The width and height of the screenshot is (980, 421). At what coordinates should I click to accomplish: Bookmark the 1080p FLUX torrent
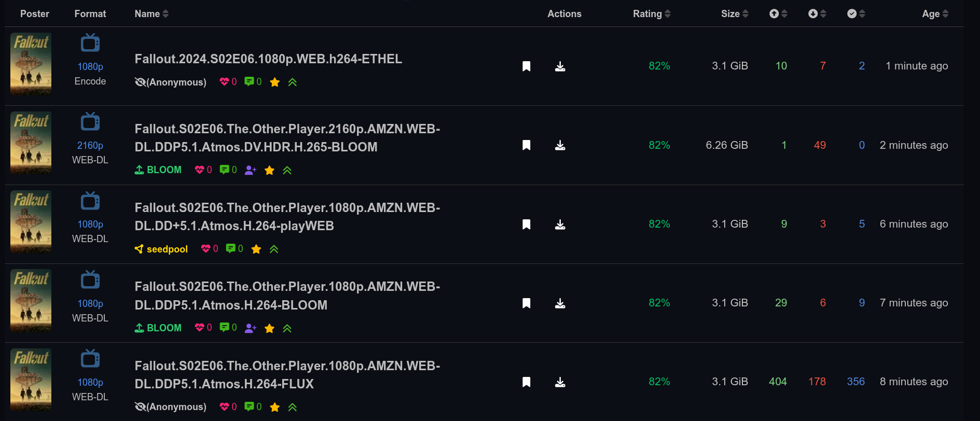coord(526,382)
